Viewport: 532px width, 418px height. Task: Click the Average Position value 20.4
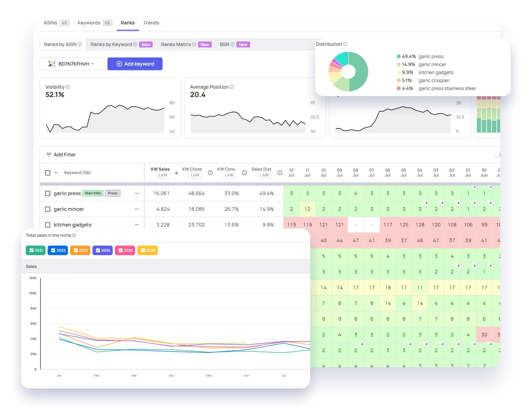(198, 95)
